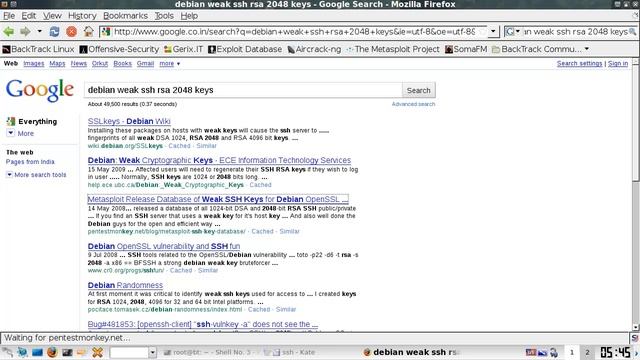Stop loading with the red Stop icon

point(71,31)
